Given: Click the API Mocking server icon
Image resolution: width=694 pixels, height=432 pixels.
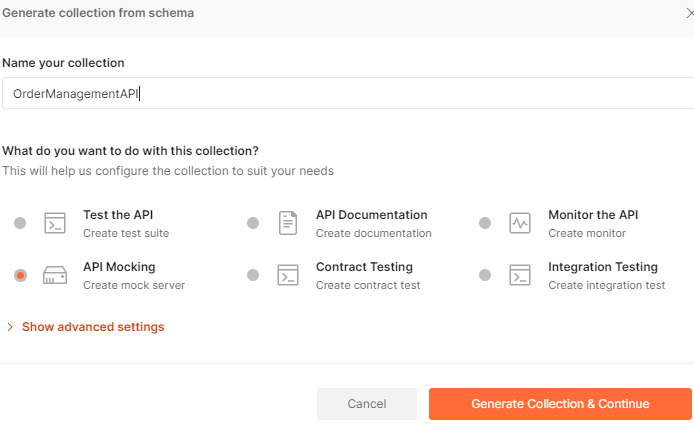Looking at the screenshot, I should (x=55, y=275).
